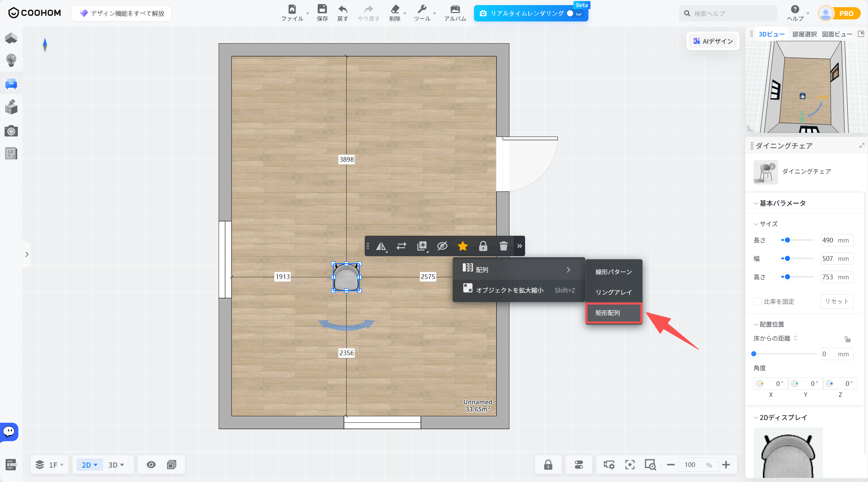Expand the left side panel arrow

(x=27, y=254)
